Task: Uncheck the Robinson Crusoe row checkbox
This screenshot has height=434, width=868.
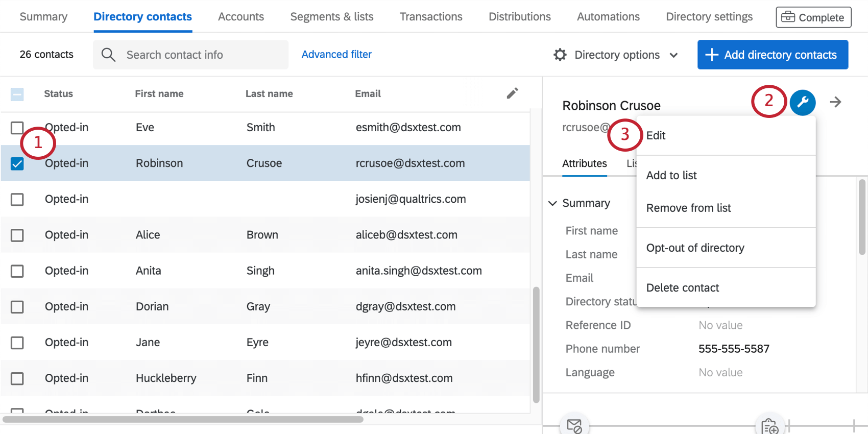Action: click(17, 163)
